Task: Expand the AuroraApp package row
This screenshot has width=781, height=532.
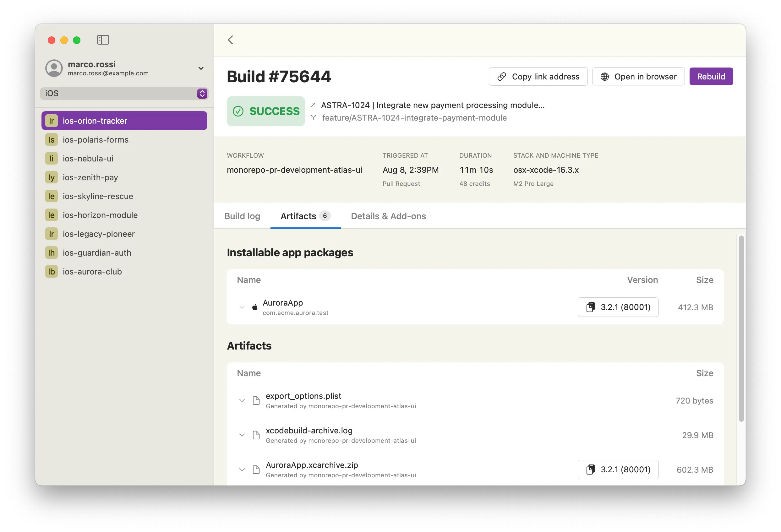Action: 242,307
